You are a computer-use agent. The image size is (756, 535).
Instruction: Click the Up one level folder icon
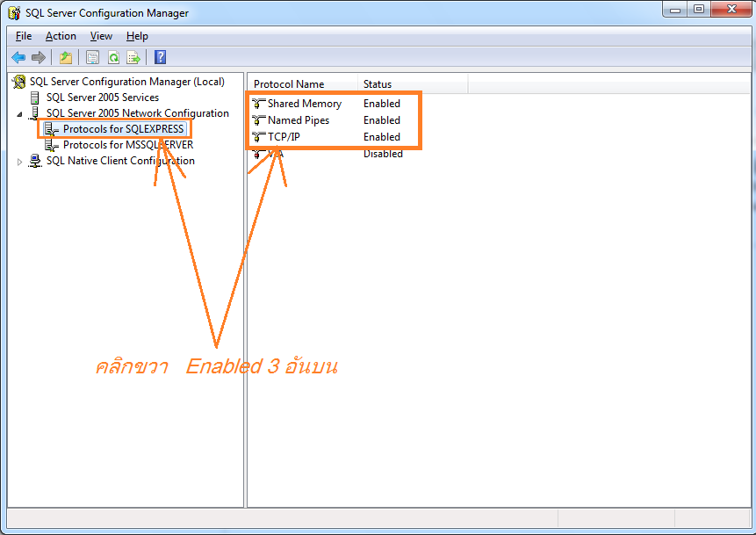click(66, 57)
